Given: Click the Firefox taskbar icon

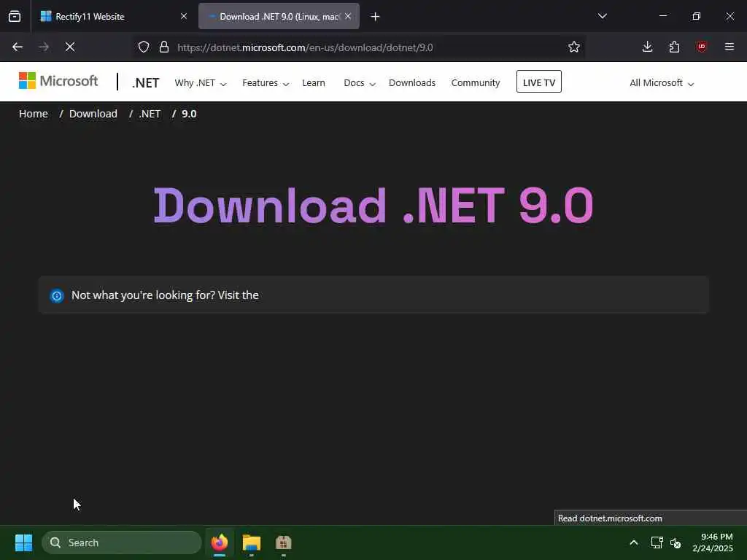Looking at the screenshot, I should click(x=219, y=542).
